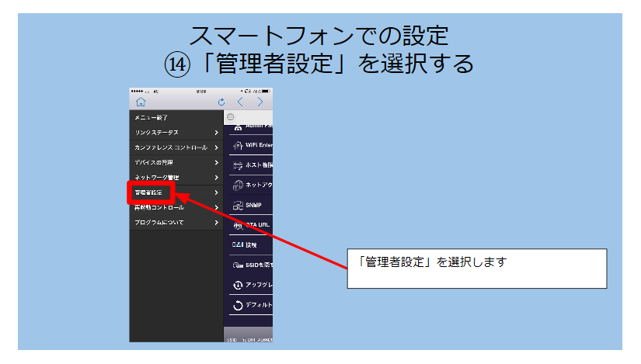Click the SSID icon in right list
This screenshot has height=364, width=641.
tap(238, 265)
